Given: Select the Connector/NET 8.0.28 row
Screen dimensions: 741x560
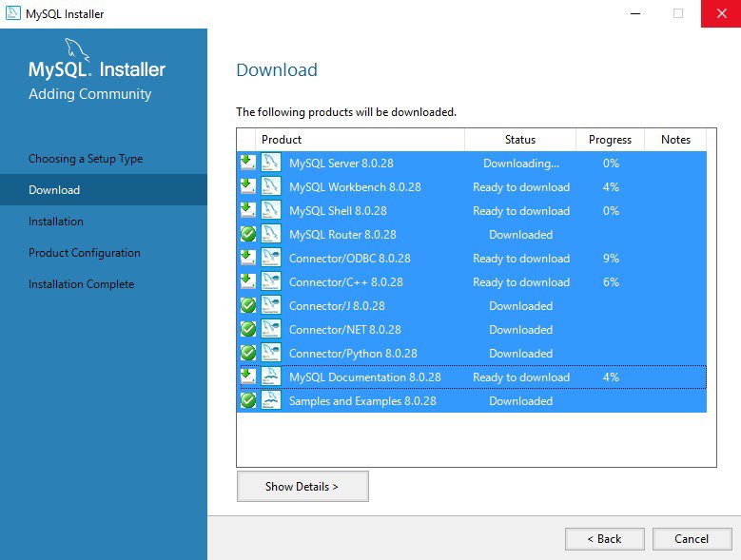Looking at the screenshot, I should click(x=344, y=330).
